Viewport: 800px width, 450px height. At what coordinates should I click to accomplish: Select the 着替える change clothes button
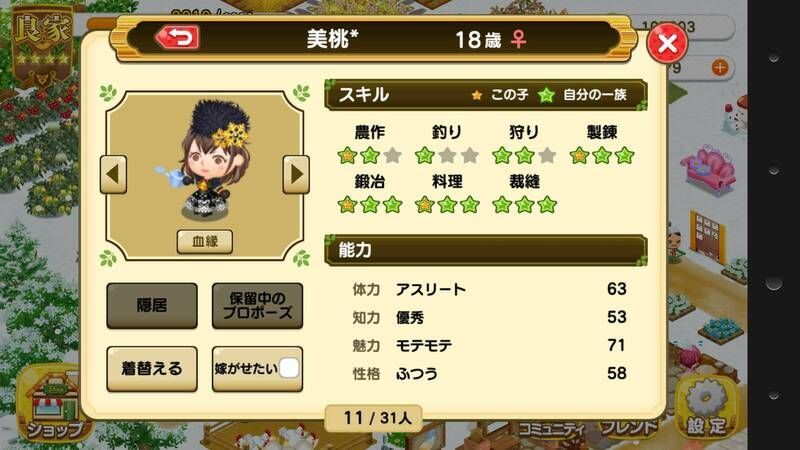pos(152,369)
